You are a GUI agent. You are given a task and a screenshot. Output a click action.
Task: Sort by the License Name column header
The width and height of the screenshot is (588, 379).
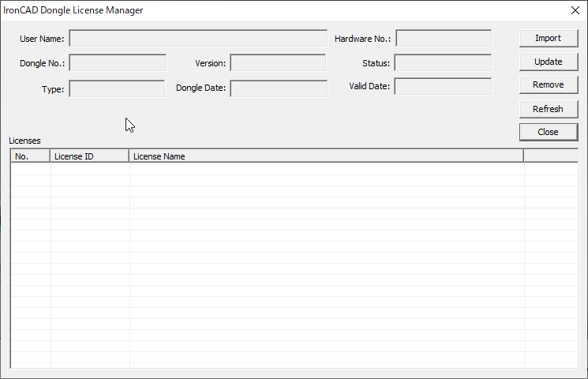(x=326, y=156)
